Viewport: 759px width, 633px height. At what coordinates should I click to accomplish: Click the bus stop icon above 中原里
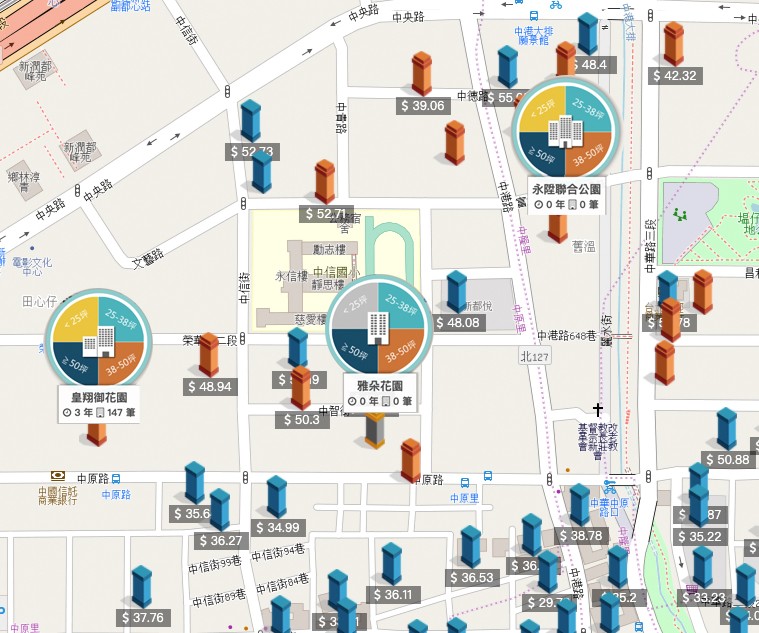465,482
